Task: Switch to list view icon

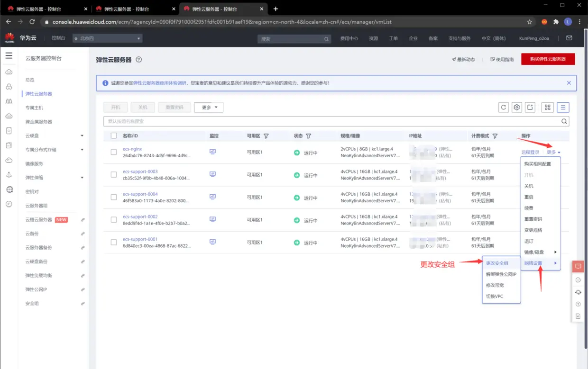Action: click(x=563, y=108)
